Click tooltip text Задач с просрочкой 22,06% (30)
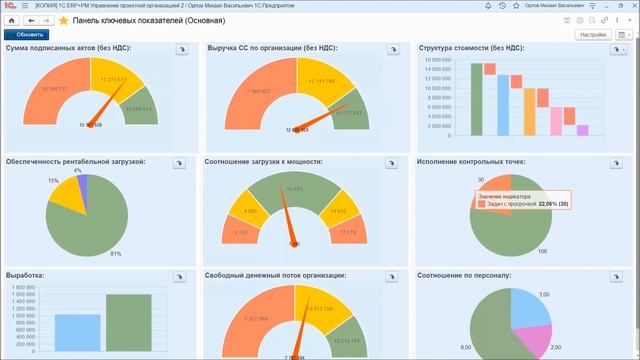Screen dimensions: 640x360 (x=528, y=204)
